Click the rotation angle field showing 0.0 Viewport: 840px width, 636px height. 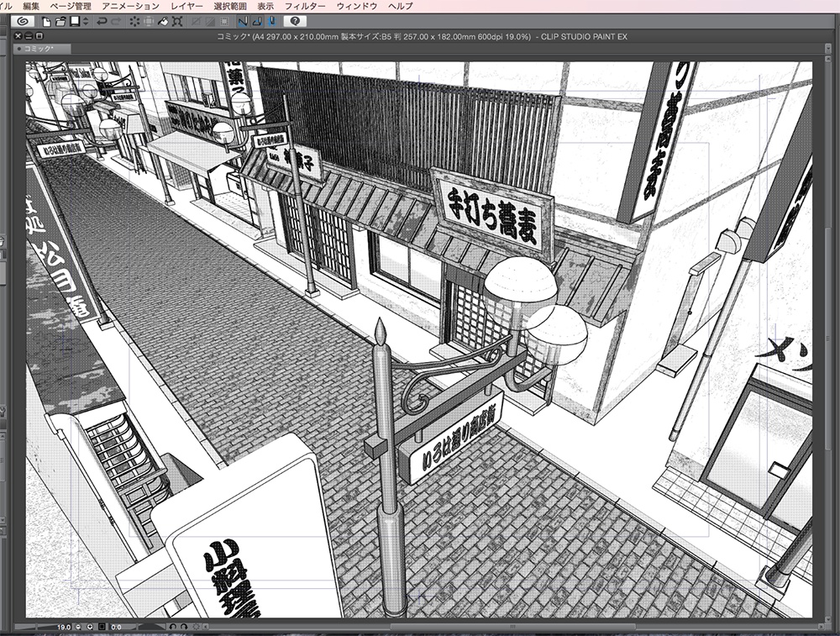tap(115, 628)
